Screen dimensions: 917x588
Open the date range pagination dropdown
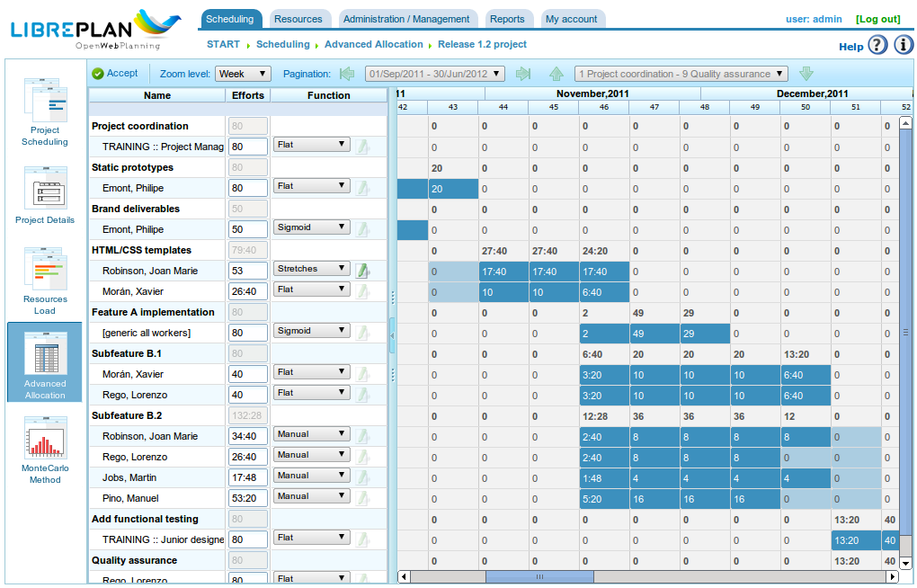pos(435,74)
